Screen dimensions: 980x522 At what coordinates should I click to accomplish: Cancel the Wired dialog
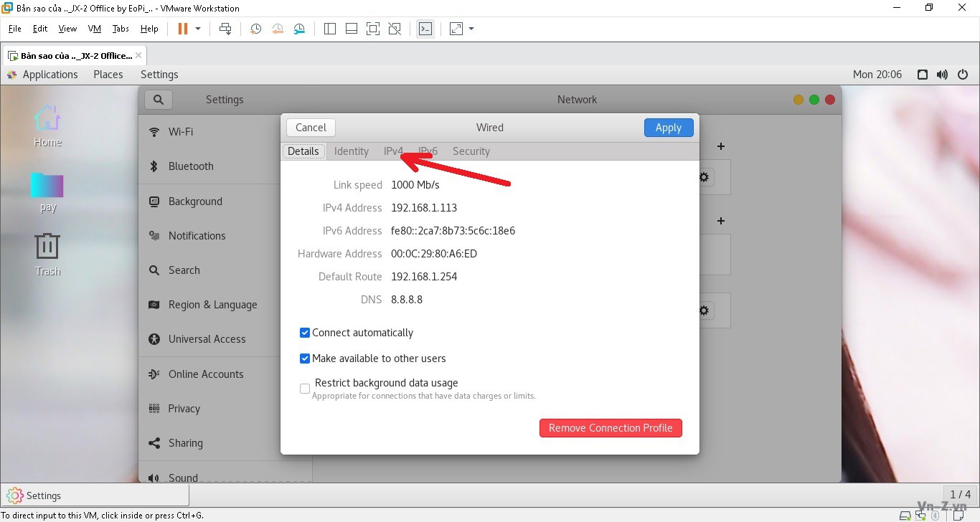311,128
